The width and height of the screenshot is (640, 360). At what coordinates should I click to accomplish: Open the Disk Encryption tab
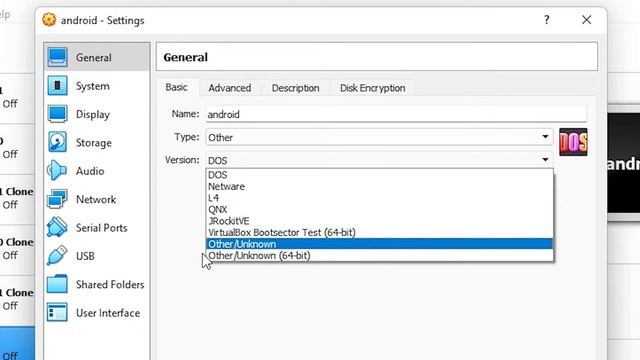(373, 88)
